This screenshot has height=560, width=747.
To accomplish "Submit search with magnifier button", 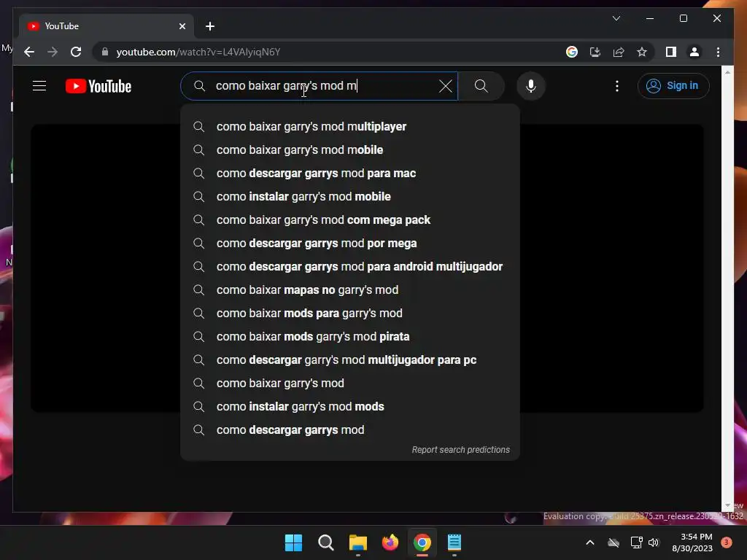I will 481,86.
